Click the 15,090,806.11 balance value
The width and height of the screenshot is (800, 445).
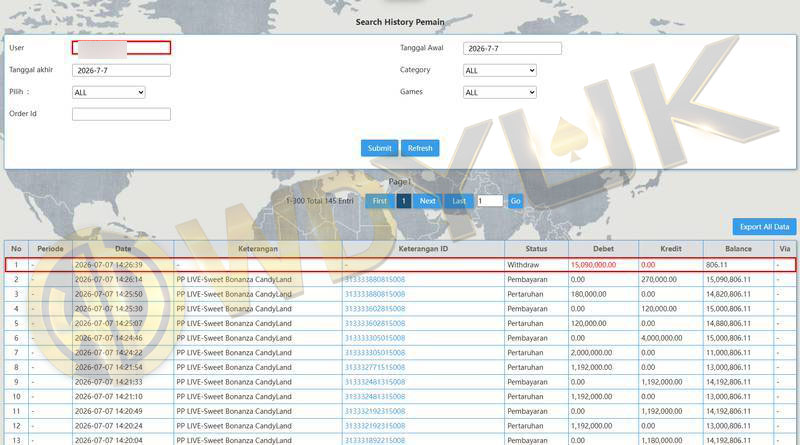point(729,280)
